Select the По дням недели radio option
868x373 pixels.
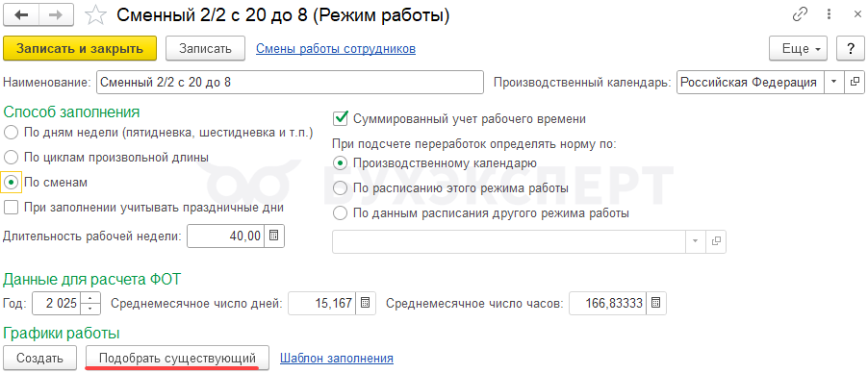[13, 133]
